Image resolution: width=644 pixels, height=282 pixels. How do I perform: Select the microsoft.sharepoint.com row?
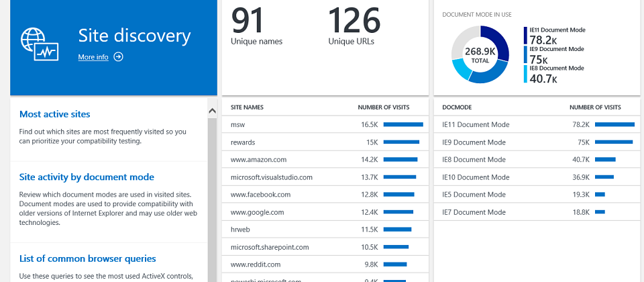tap(325, 247)
